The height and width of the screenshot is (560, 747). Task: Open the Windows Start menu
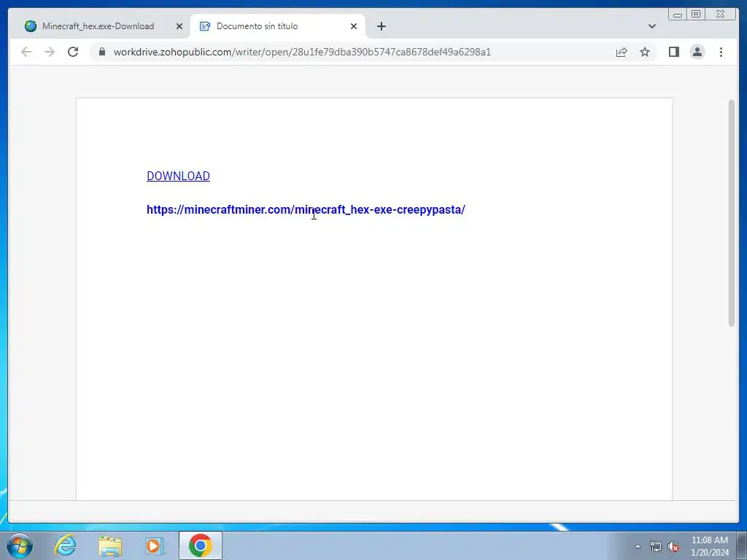point(20,545)
